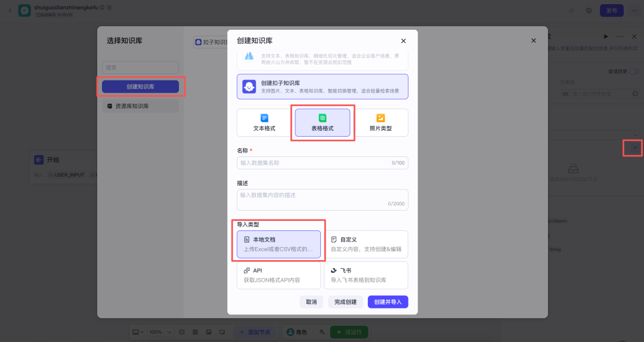Click the 完成创建 button
Viewport: 644px width, 342px height.
pyautogui.click(x=345, y=302)
